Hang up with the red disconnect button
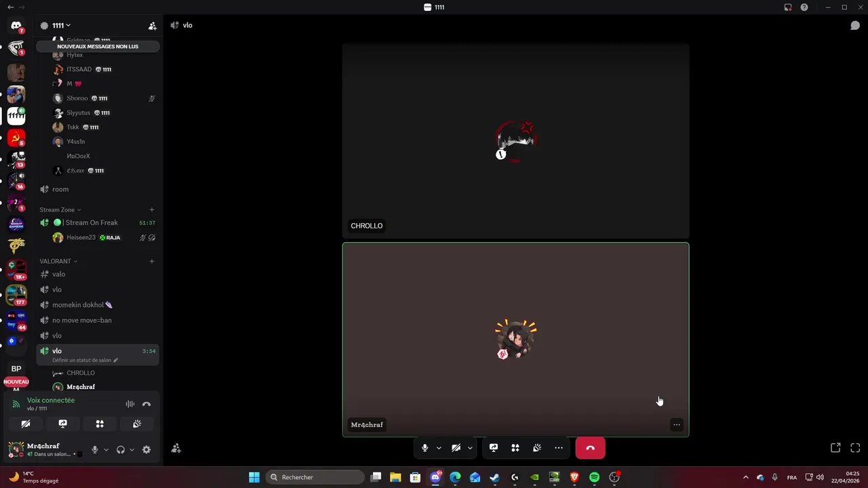The image size is (868, 488). click(x=590, y=448)
